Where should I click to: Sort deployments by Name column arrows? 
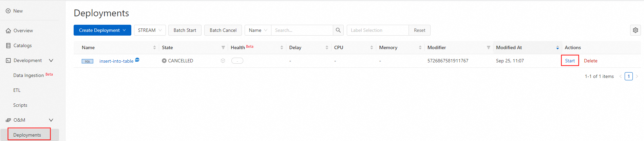pyautogui.click(x=154, y=47)
